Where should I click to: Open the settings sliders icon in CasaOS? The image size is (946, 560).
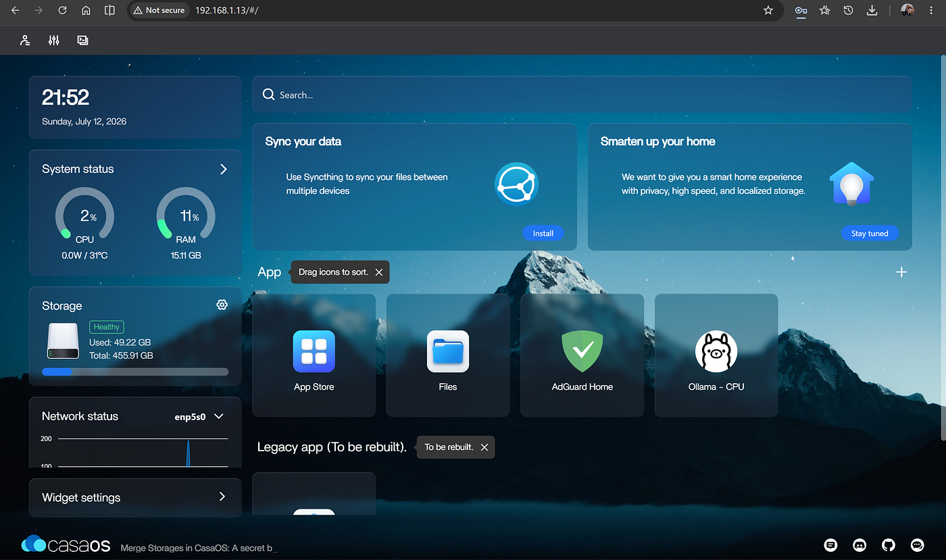[54, 41]
